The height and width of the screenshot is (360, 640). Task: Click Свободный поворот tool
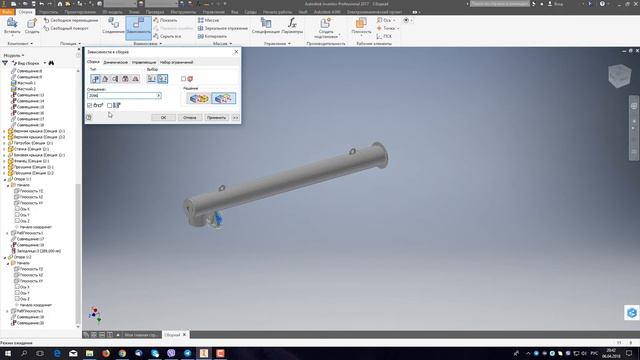point(66,28)
